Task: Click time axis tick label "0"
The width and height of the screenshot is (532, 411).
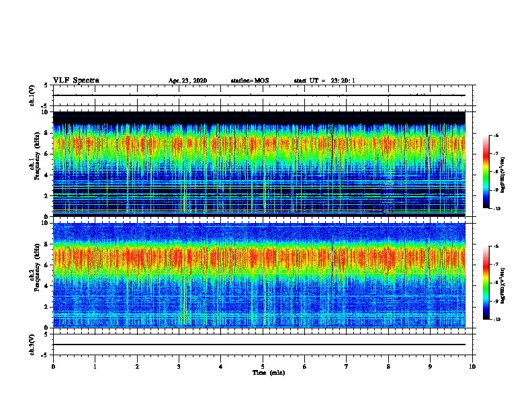Action: pyautogui.click(x=53, y=367)
